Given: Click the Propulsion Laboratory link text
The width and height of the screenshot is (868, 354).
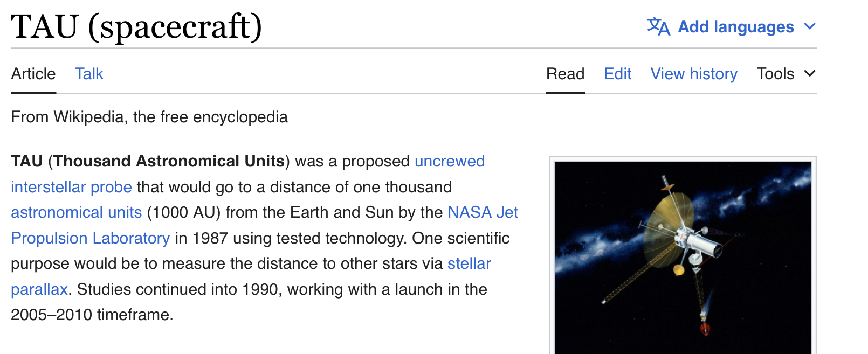Looking at the screenshot, I should pos(91,238).
